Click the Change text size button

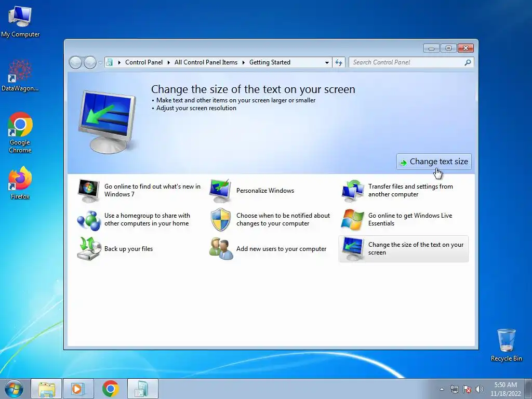point(434,162)
